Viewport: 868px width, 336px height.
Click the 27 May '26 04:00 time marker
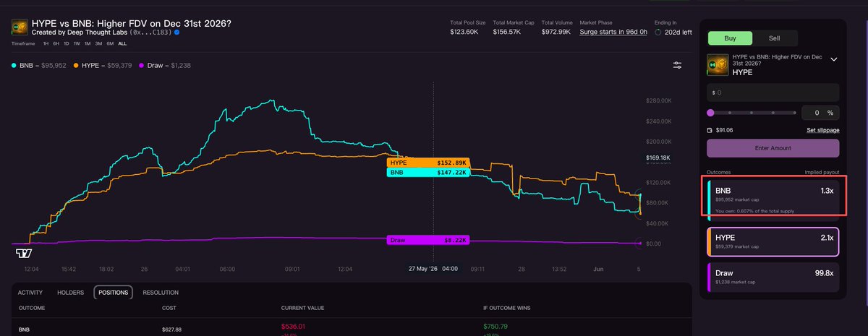433,268
